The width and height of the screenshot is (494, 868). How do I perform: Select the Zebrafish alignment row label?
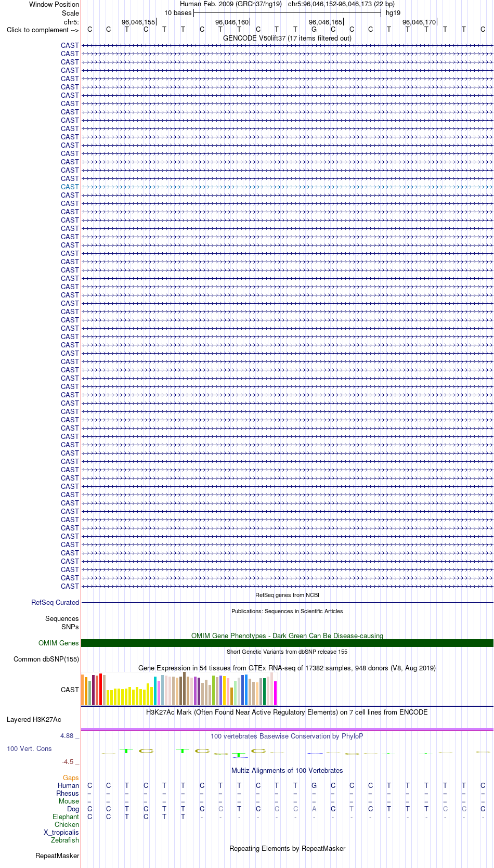tap(65, 840)
